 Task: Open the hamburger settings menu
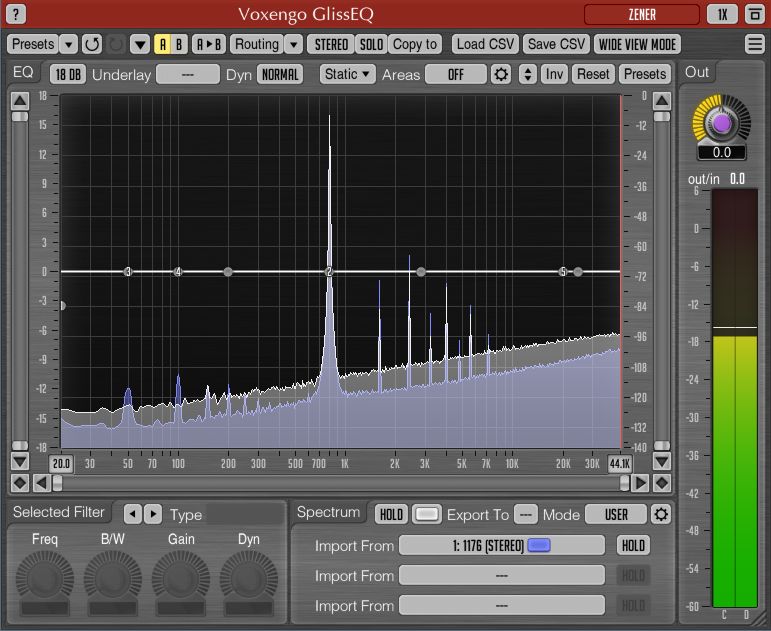(755, 44)
